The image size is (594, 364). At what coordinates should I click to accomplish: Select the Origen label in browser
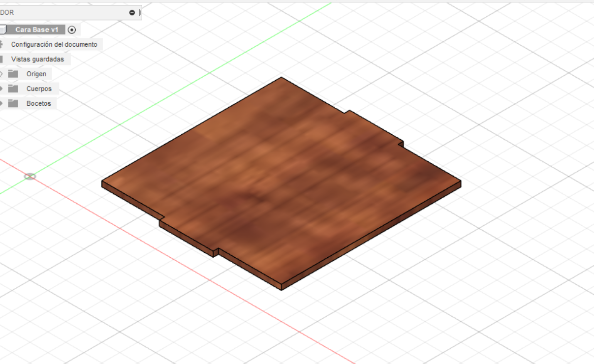click(36, 74)
